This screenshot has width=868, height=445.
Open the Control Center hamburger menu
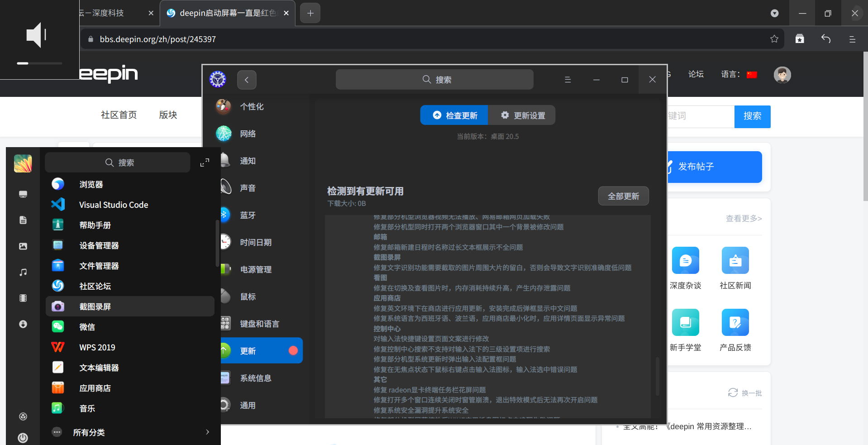coord(568,79)
